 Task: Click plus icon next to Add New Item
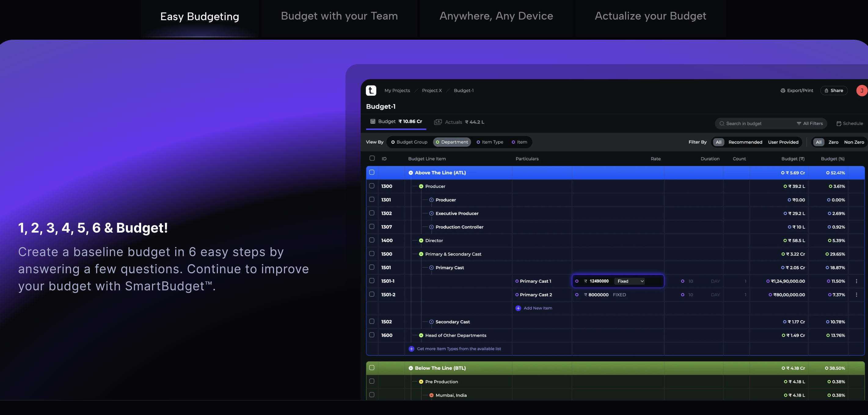(518, 308)
